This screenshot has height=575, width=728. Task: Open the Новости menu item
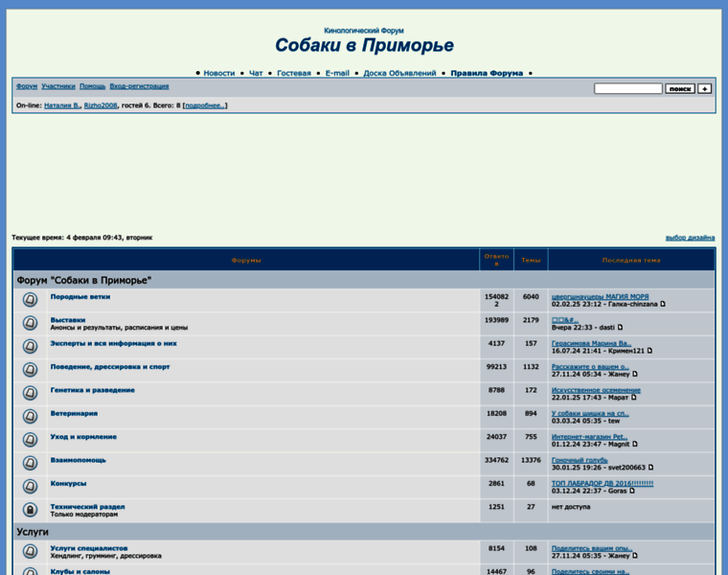coord(218,73)
